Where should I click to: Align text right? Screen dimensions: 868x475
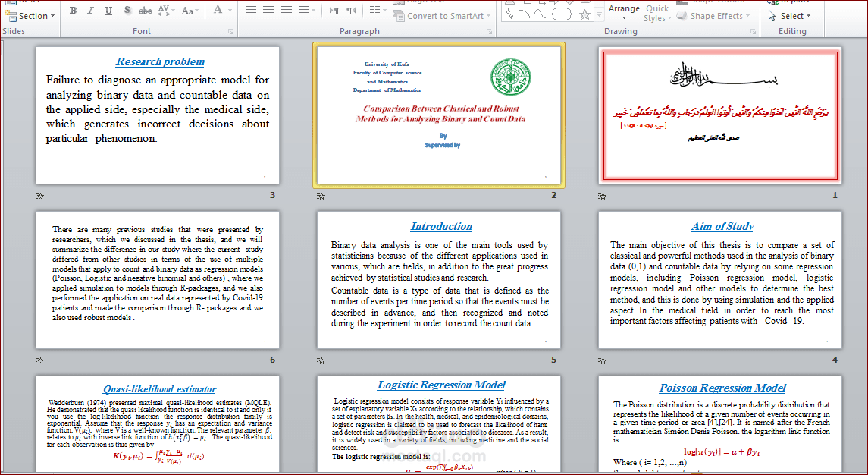tap(287, 10)
